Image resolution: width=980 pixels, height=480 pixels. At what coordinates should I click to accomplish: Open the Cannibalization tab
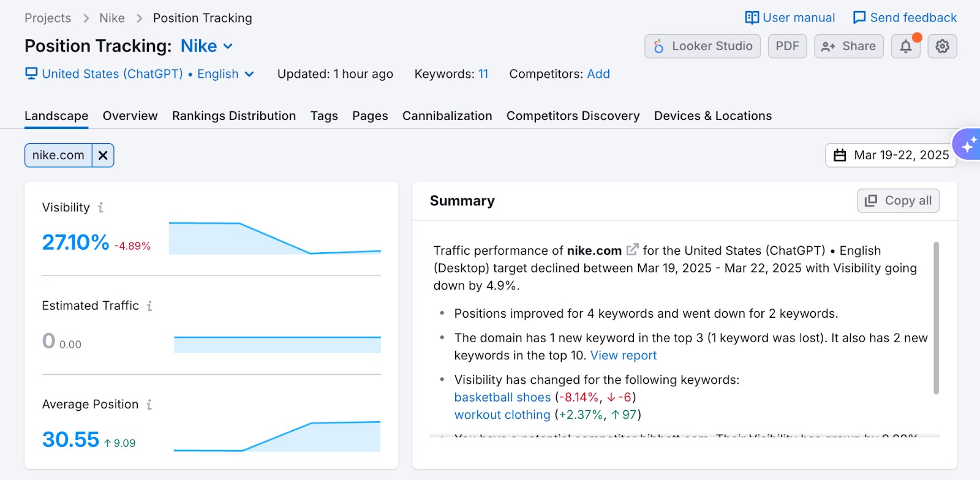click(447, 116)
